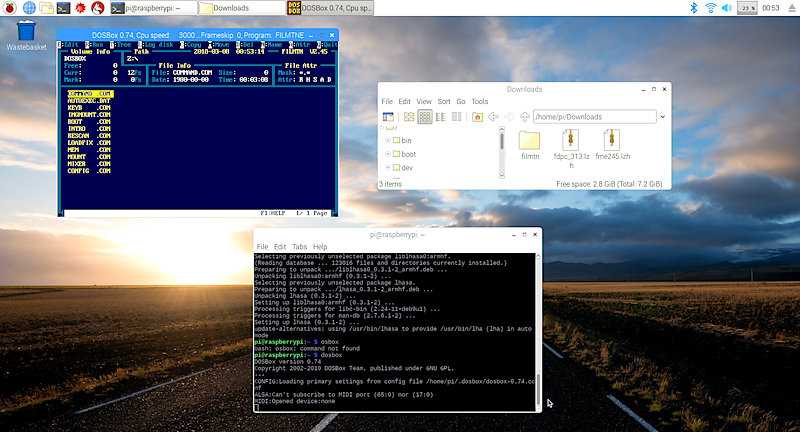
Task: Click the Downloads taskbar button
Action: (235, 8)
